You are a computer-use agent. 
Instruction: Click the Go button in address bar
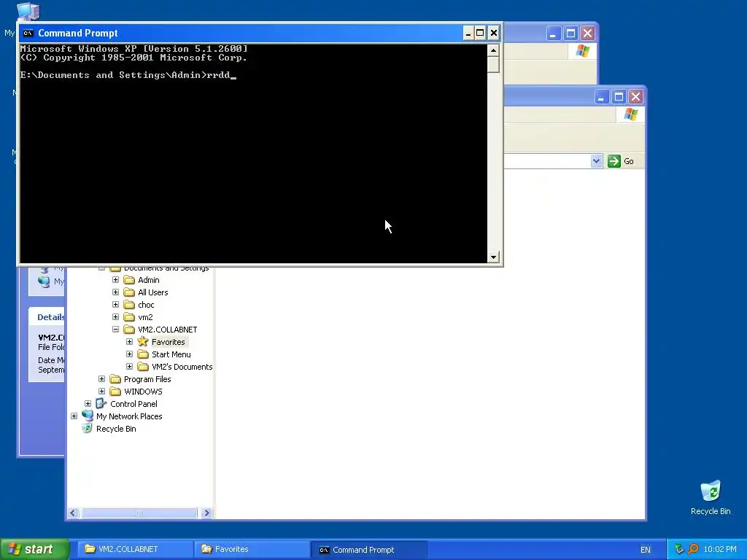[621, 161]
